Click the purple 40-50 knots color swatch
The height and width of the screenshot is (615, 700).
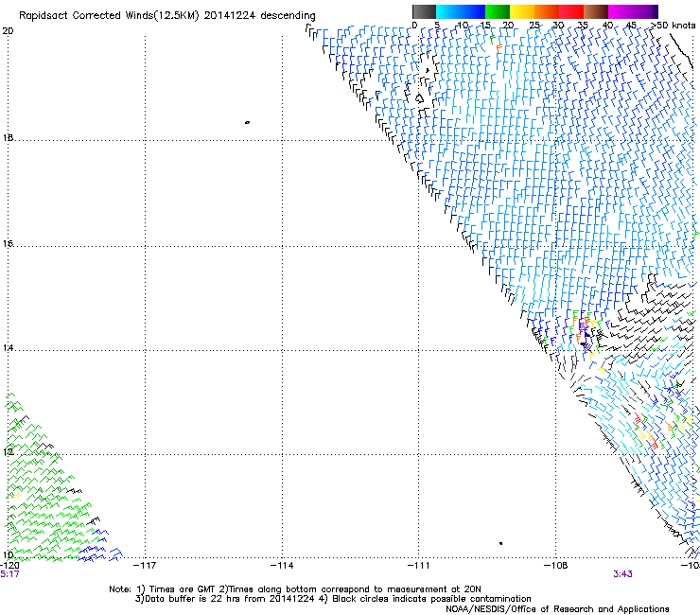coord(633,11)
